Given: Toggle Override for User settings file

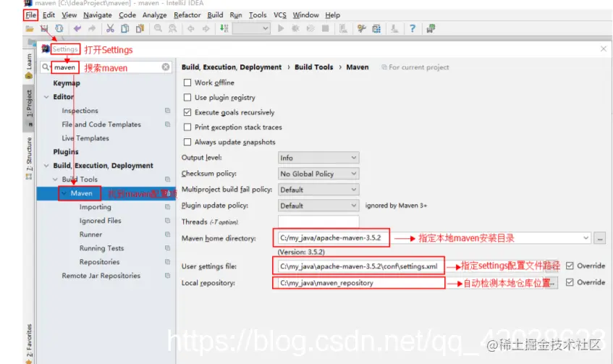Looking at the screenshot, I should [570, 266].
